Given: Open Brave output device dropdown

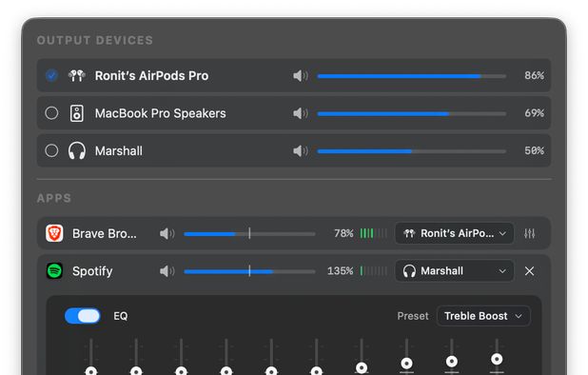Looking at the screenshot, I should (454, 233).
